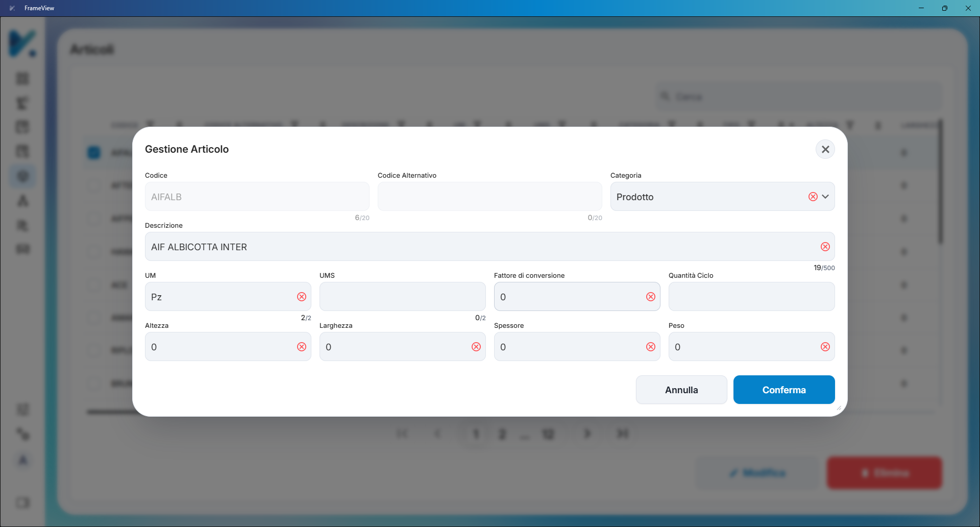Click the Conferma button

tap(784, 390)
